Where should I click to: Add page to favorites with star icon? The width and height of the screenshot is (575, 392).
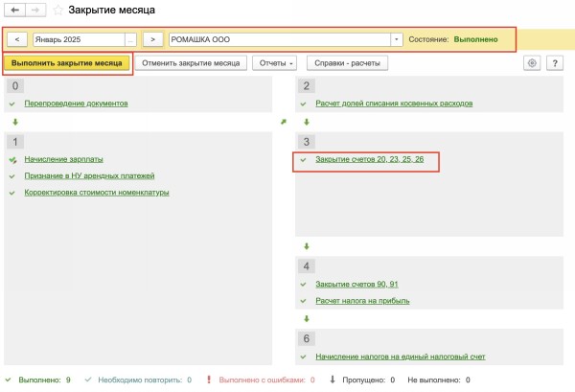click(x=57, y=10)
